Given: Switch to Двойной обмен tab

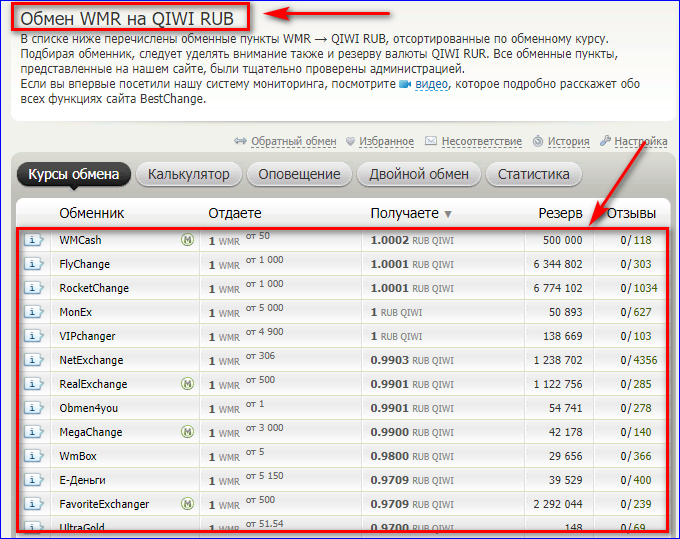Looking at the screenshot, I should pos(419,174).
